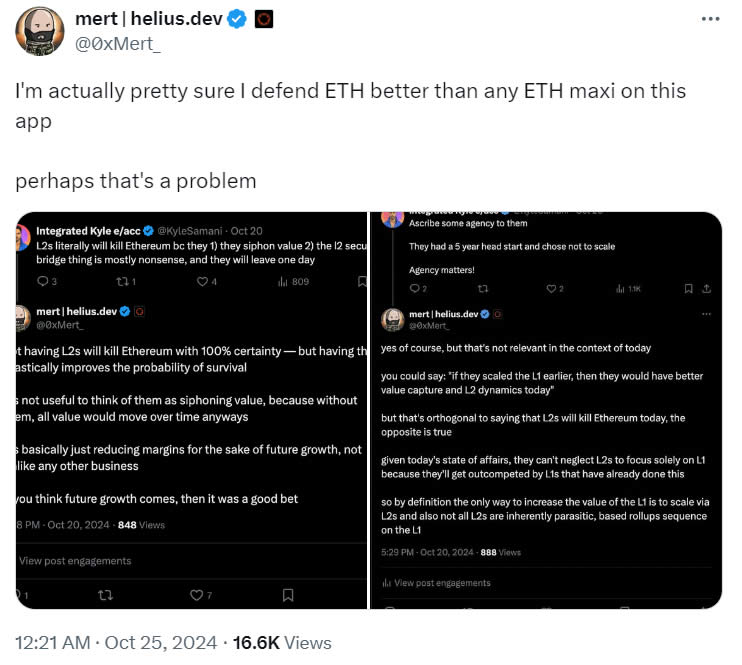Click the 809 views analytics icon
This screenshot has height=665, width=742.
(x=283, y=281)
